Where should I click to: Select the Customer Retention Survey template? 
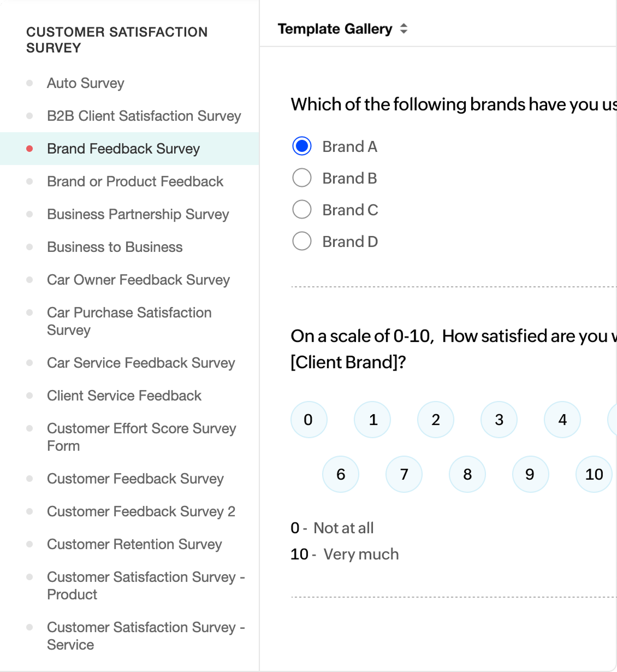(134, 544)
